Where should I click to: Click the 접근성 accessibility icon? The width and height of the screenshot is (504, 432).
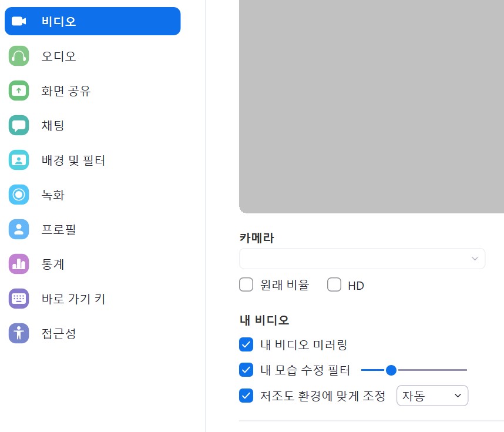tap(19, 333)
